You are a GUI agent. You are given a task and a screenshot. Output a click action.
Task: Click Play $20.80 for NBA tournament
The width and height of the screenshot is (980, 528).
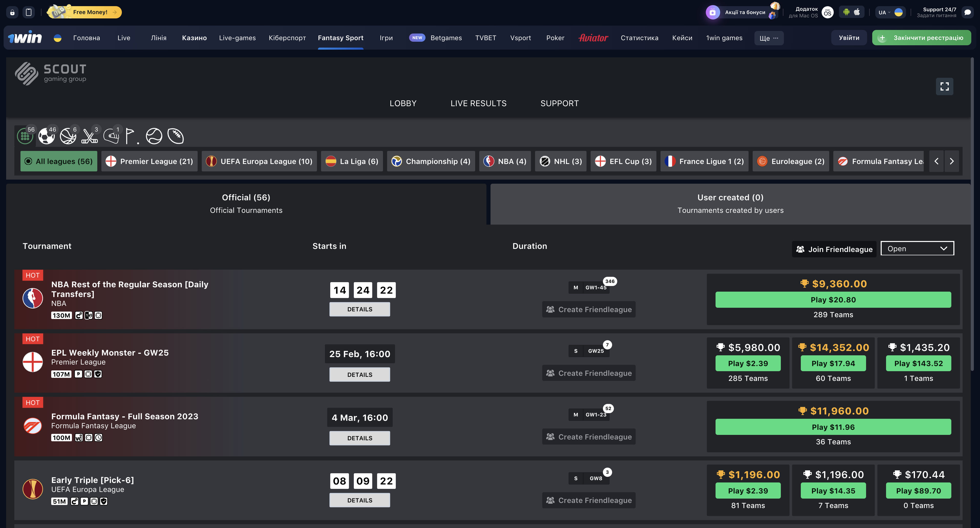click(x=833, y=300)
